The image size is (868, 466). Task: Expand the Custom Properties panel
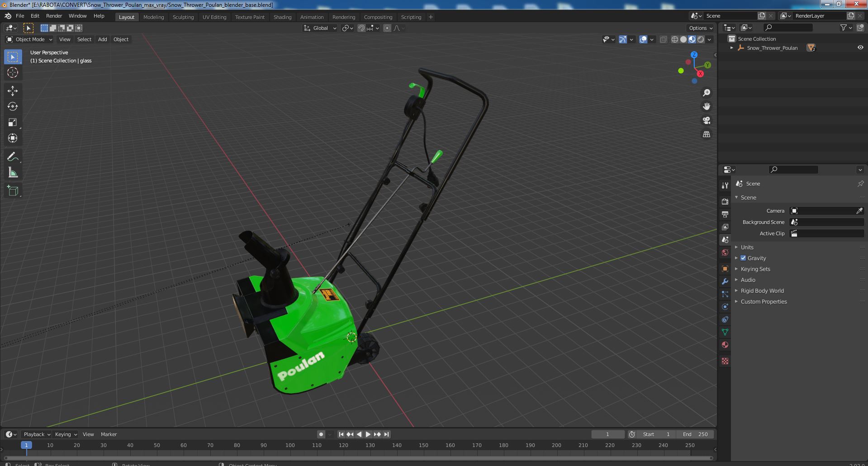point(764,301)
